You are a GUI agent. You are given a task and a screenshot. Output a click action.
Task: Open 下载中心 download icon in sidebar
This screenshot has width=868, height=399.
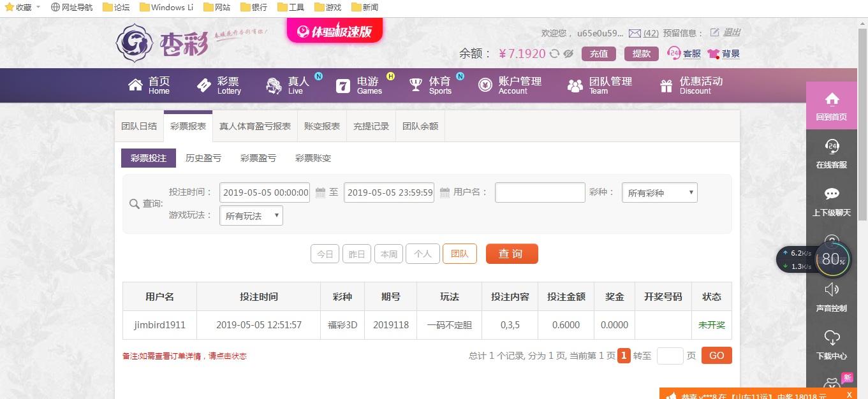[831, 338]
